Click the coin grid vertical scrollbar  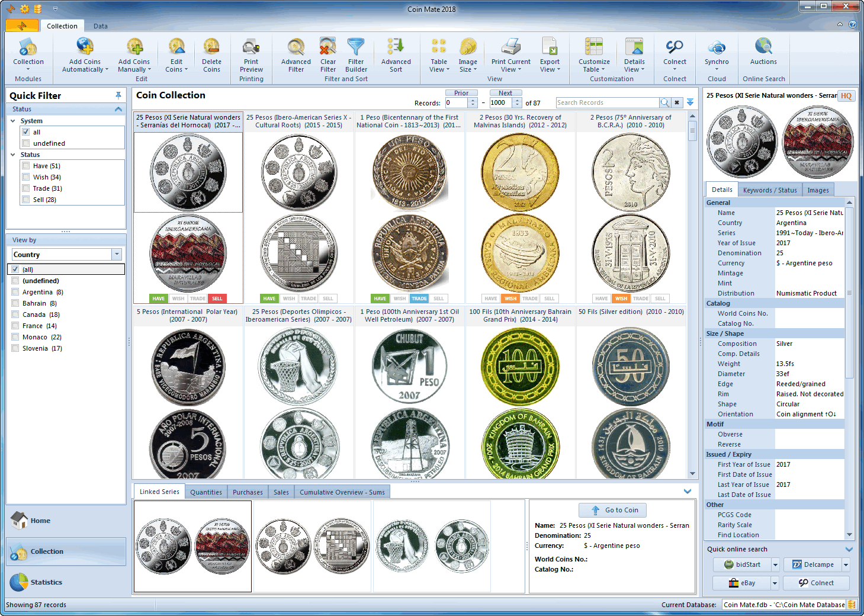(692, 296)
